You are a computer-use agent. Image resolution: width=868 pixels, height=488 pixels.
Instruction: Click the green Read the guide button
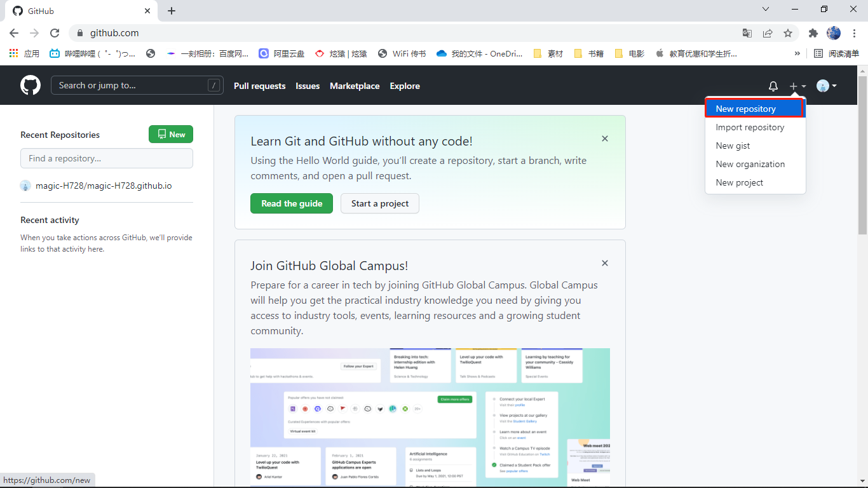(292, 203)
